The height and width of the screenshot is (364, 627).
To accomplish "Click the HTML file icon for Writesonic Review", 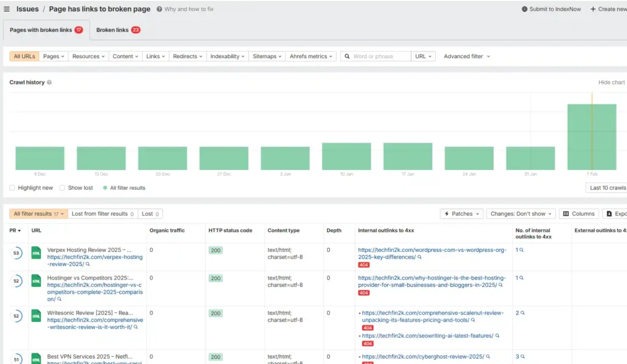I will pyautogui.click(x=36, y=316).
